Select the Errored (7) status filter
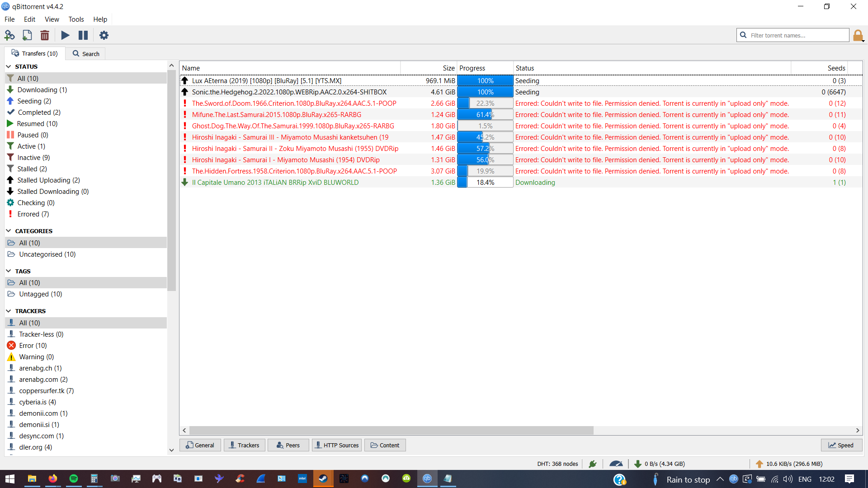This screenshot has height=488, width=868. pos(33,214)
